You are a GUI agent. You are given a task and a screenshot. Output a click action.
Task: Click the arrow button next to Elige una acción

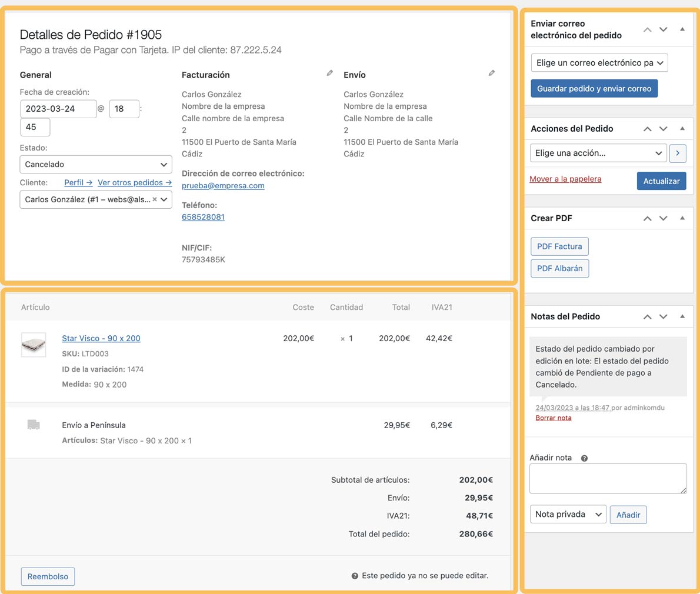pos(678,153)
